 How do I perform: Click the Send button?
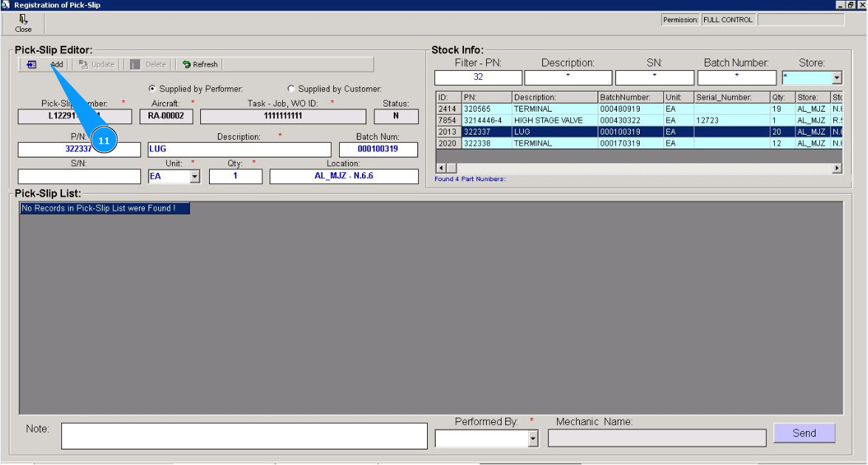click(x=804, y=433)
